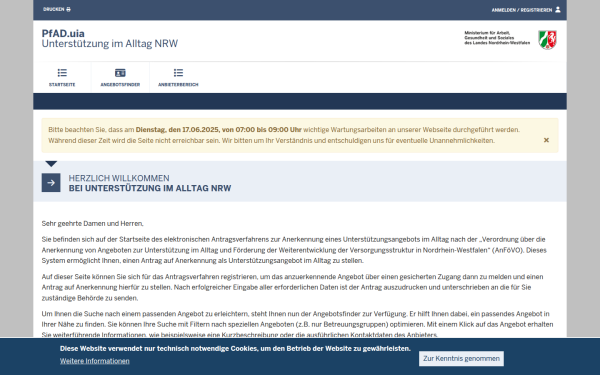Click the Herzlich Willkommen heading text
Image resolution: width=600 pixels, height=375 pixels.
tap(119, 178)
